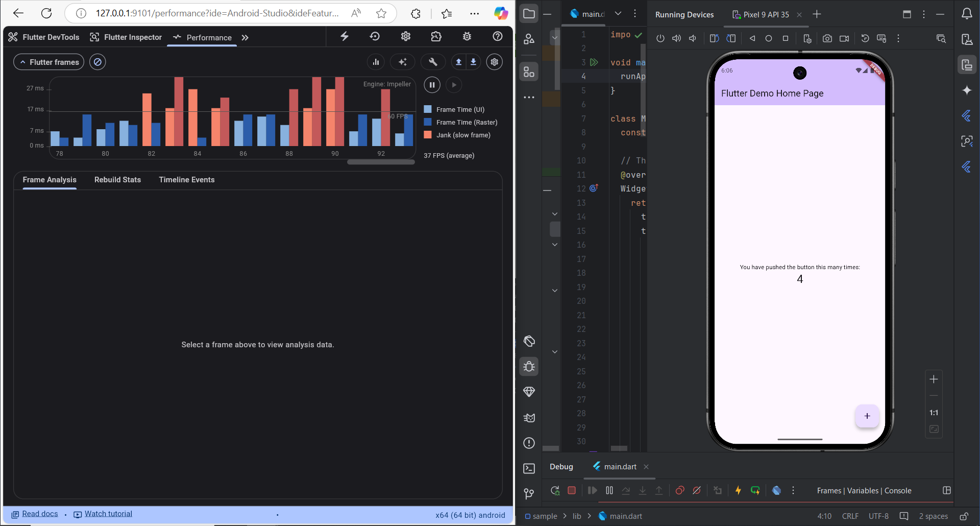
Task: Resume the frame chart with the play button
Action: (454, 85)
